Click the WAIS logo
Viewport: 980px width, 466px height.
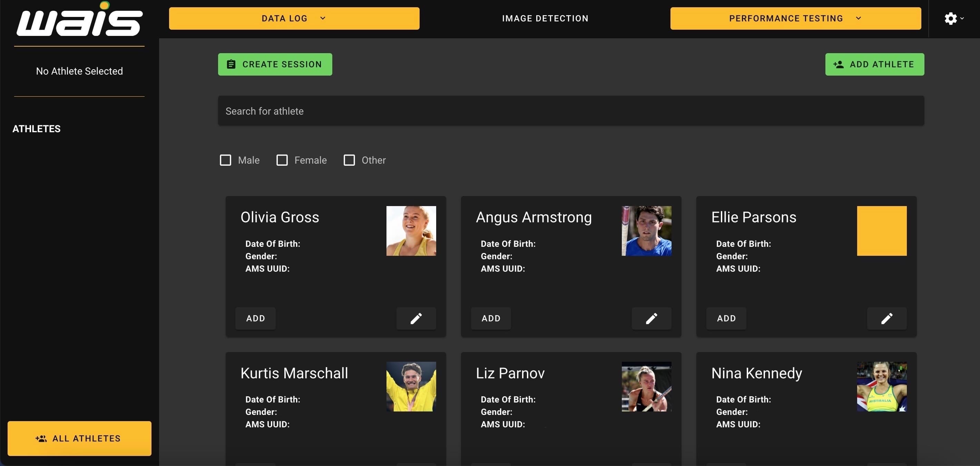coord(79,19)
